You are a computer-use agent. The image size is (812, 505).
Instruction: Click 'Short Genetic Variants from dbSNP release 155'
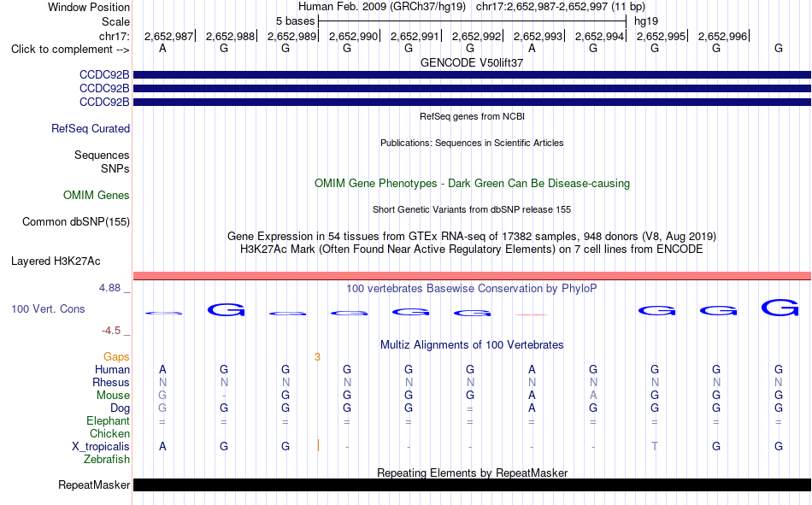(472, 209)
